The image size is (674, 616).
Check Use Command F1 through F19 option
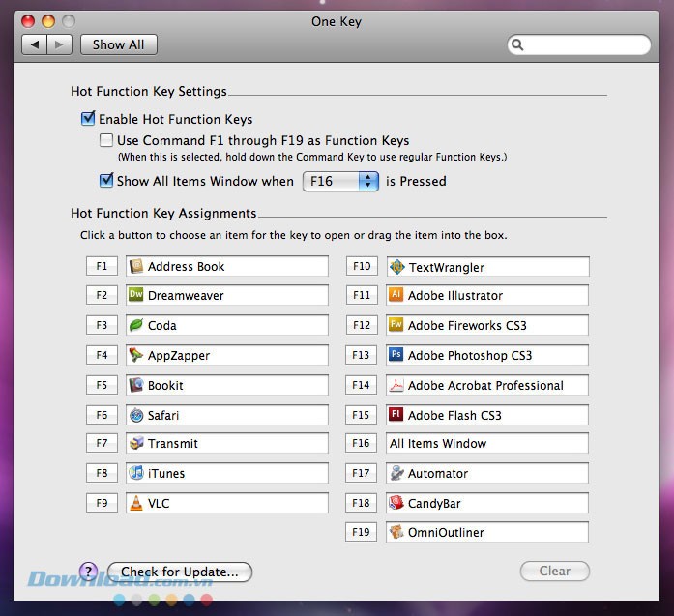[106, 140]
